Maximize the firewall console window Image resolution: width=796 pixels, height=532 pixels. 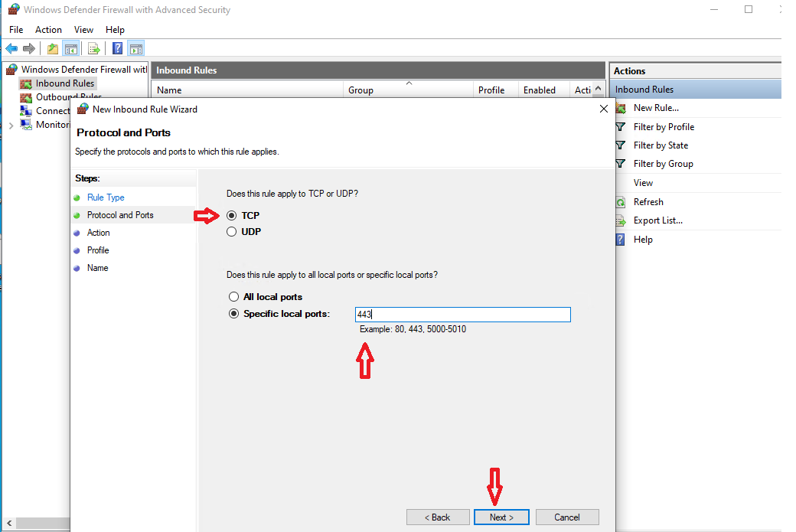point(749,9)
